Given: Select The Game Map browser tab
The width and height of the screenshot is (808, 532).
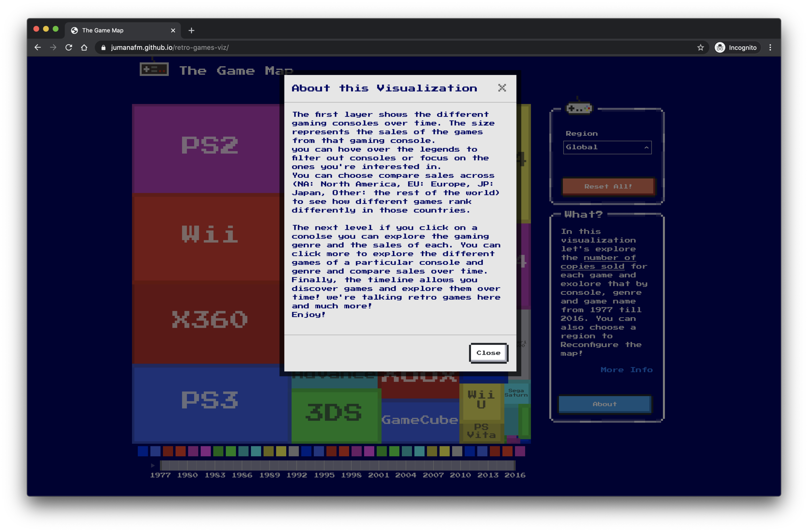Looking at the screenshot, I should pos(122,31).
